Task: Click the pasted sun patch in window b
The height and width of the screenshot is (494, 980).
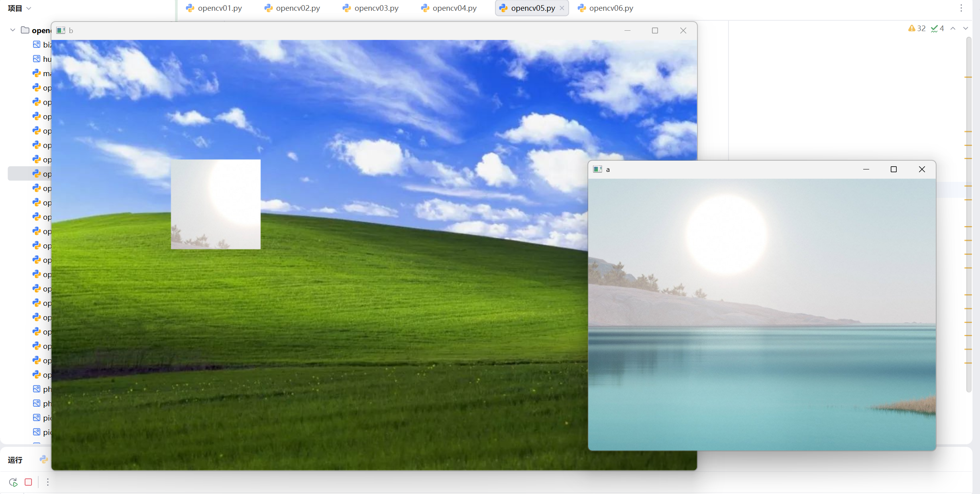Action: (x=216, y=204)
